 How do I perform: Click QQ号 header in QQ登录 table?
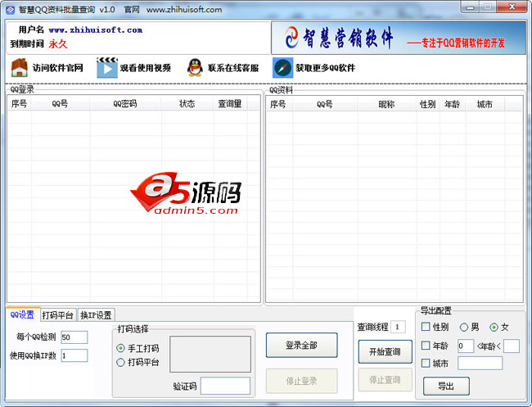pos(60,103)
